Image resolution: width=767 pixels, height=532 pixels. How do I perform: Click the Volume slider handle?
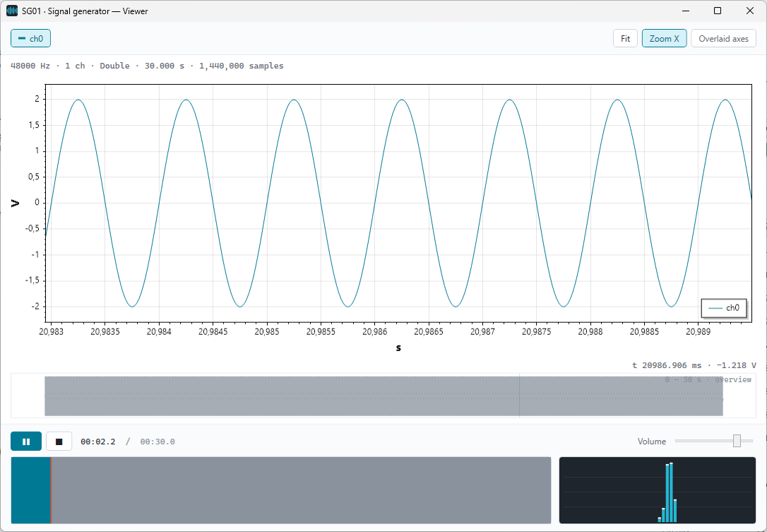tap(737, 441)
